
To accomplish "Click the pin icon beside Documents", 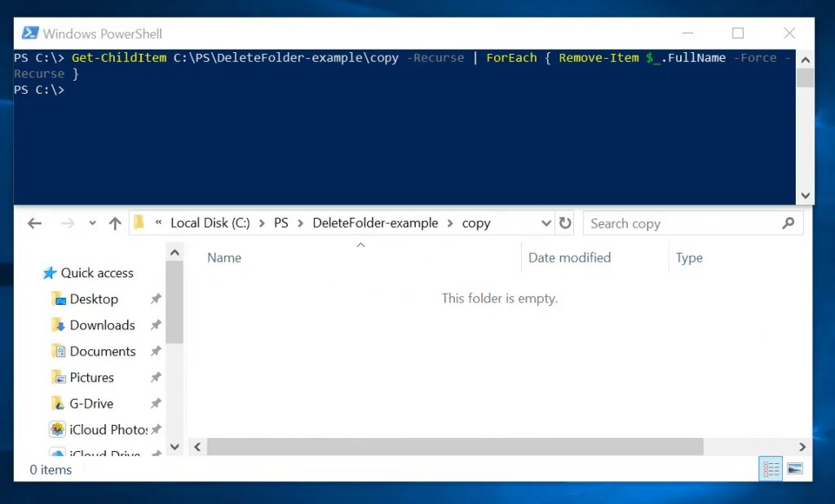I will click(156, 351).
